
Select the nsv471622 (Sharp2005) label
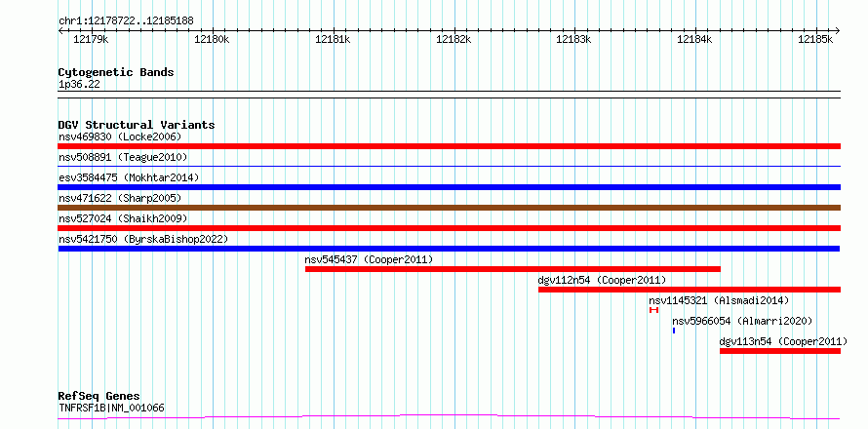(120, 198)
